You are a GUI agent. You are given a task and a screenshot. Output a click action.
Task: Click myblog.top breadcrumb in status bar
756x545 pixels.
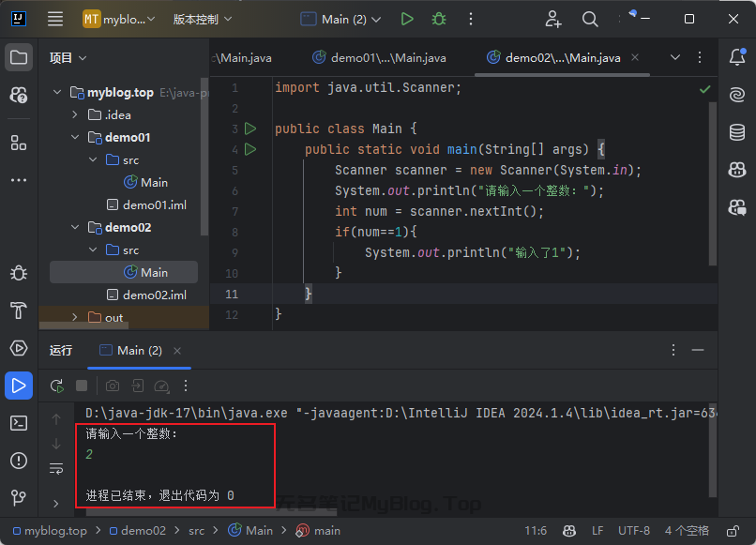point(50,531)
